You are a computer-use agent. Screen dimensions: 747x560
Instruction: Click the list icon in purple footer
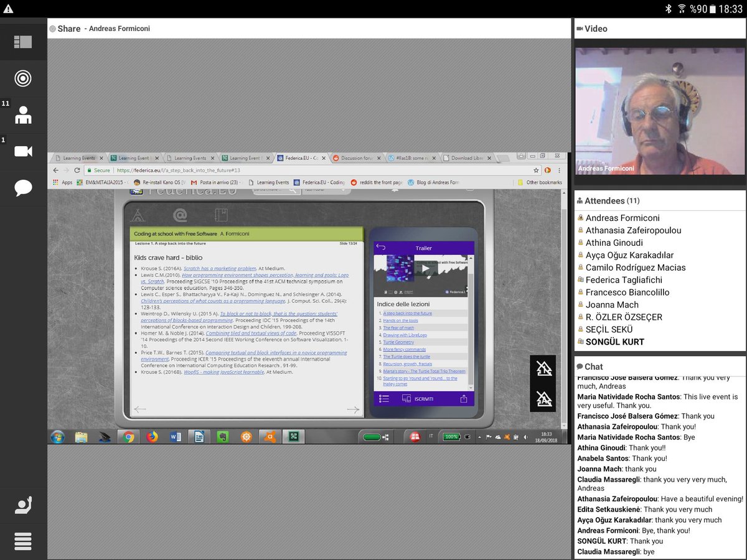point(384,399)
